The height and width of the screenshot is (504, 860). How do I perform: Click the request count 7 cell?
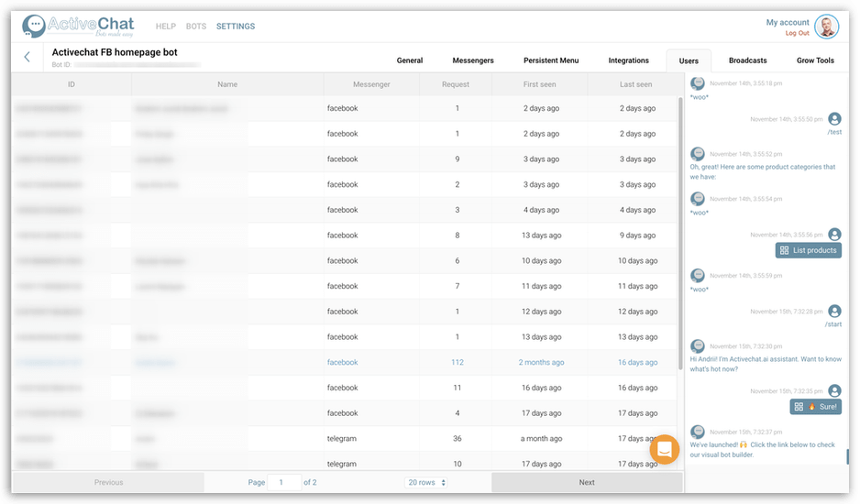click(457, 286)
